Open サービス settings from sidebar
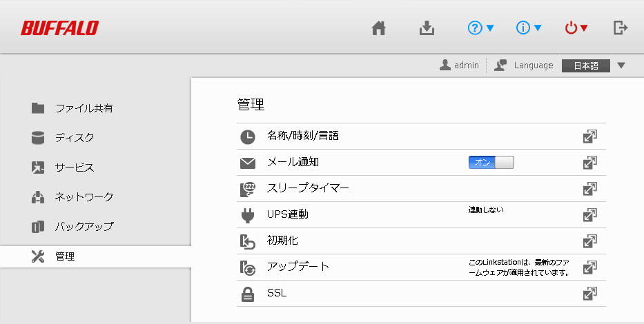This screenshot has height=324, width=644. click(x=75, y=168)
